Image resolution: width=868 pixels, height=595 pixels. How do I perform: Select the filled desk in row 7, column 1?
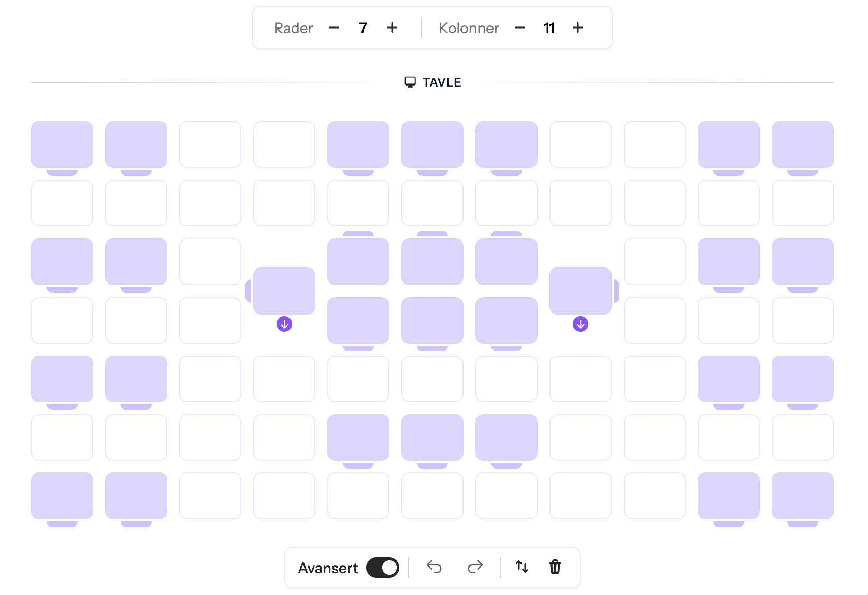click(62, 495)
